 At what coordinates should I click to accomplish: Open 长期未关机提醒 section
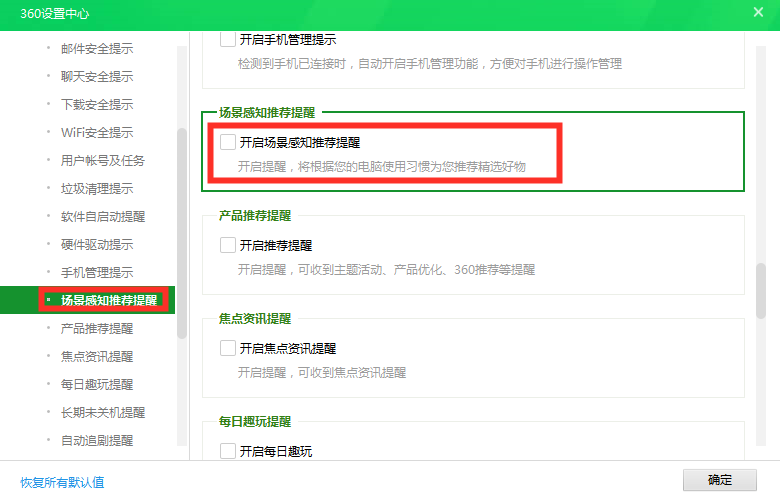point(103,412)
